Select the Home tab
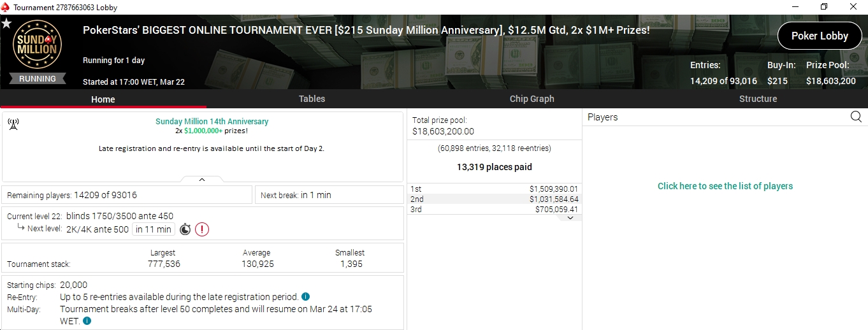868x330 pixels. tap(103, 99)
